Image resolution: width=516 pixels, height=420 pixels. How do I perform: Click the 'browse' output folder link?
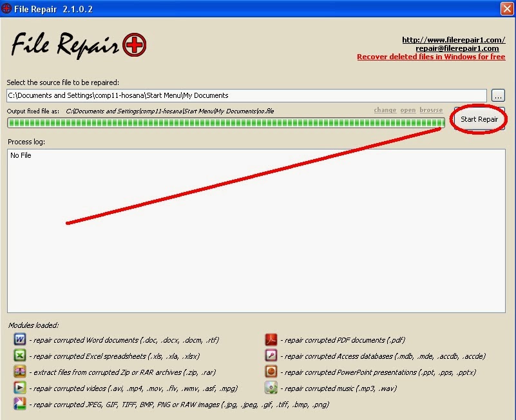point(431,110)
